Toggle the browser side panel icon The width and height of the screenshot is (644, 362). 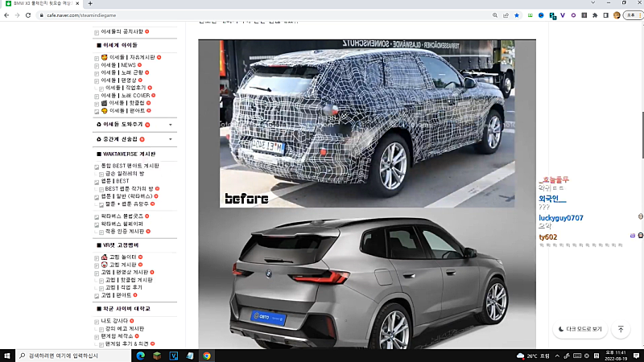coord(606,15)
